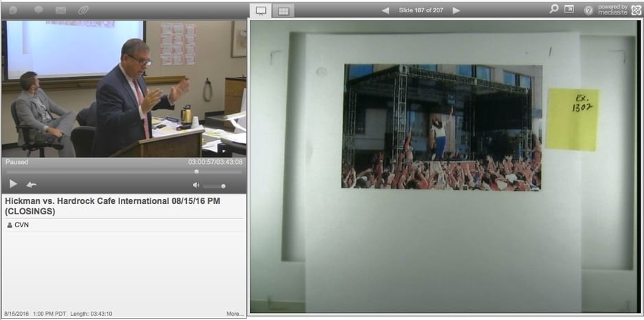This screenshot has height=320, width=644.
Task: Click the pop-out slide window icon
Action: point(569,10)
